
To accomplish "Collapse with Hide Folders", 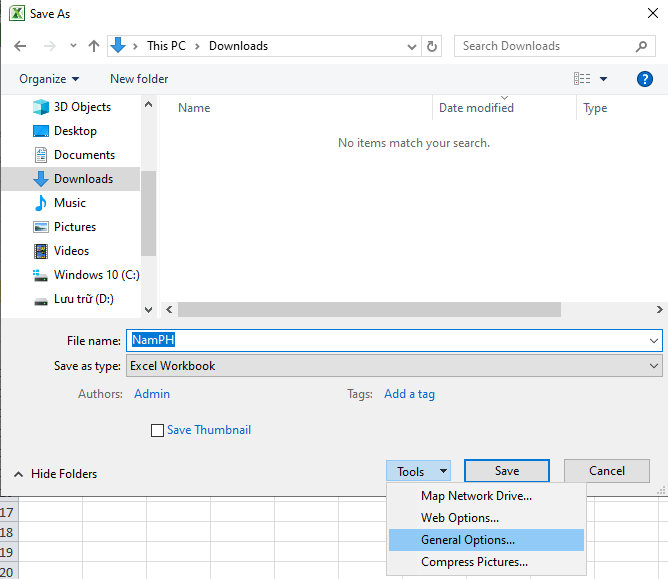I will point(55,474).
